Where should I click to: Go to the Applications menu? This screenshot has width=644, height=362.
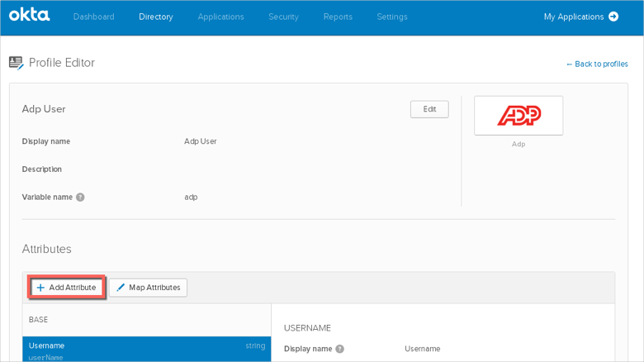(220, 17)
